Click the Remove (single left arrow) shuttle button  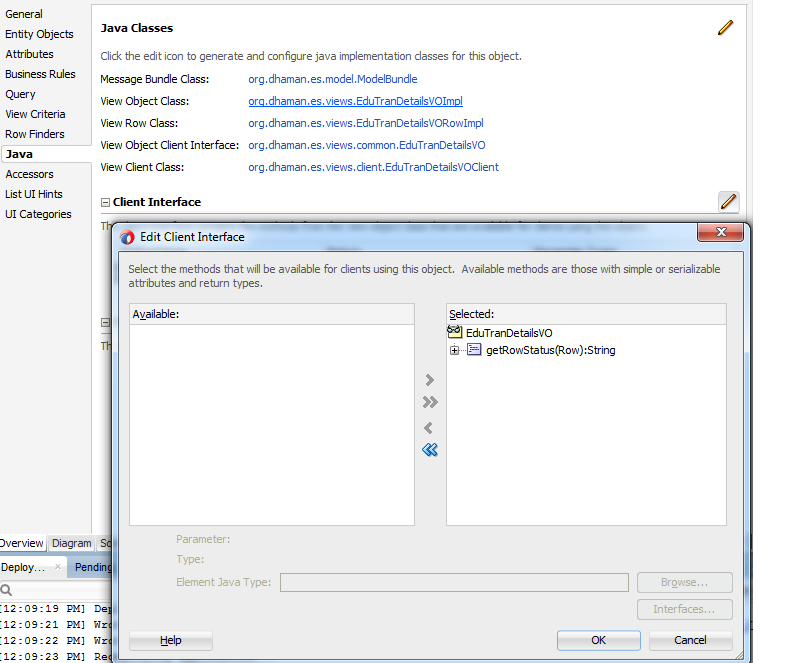click(430, 428)
